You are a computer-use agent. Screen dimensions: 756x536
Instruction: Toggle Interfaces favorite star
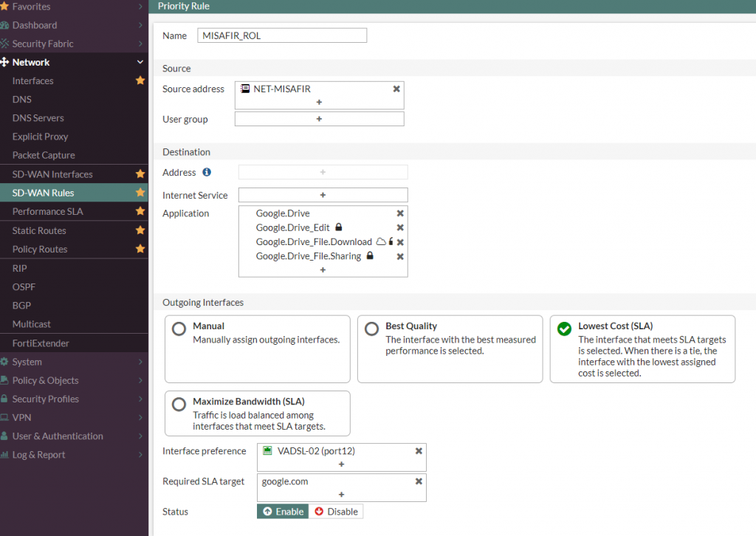(x=140, y=80)
